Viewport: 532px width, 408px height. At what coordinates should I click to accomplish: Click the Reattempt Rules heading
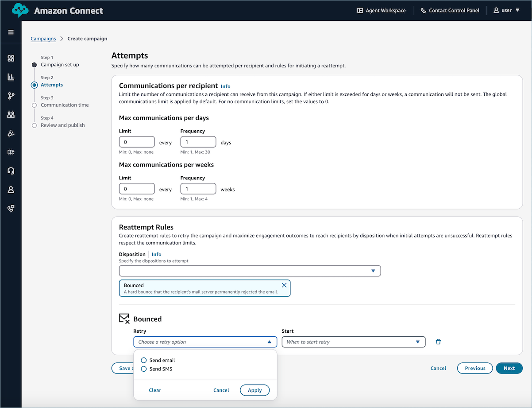146,227
